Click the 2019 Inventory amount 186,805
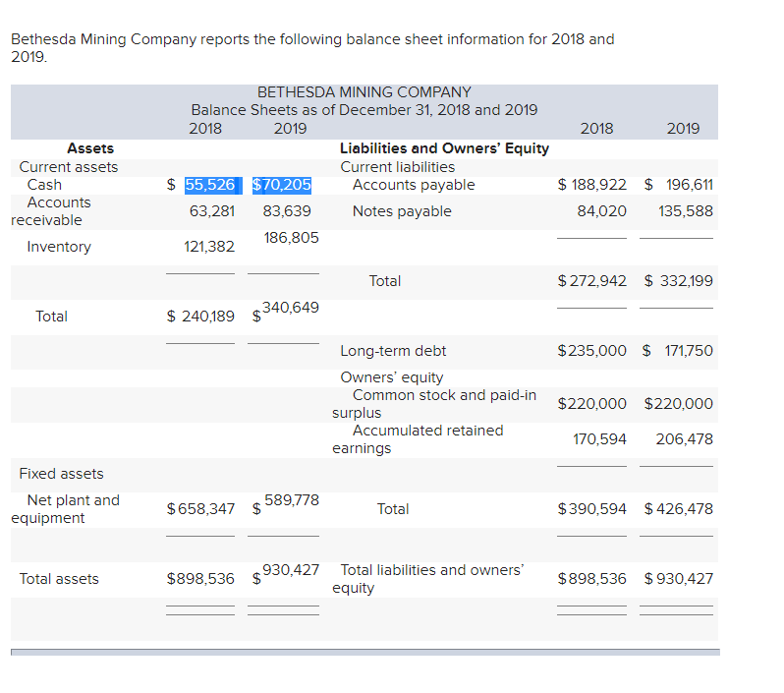This screenshot has height=693, width=784. [291, 238]
